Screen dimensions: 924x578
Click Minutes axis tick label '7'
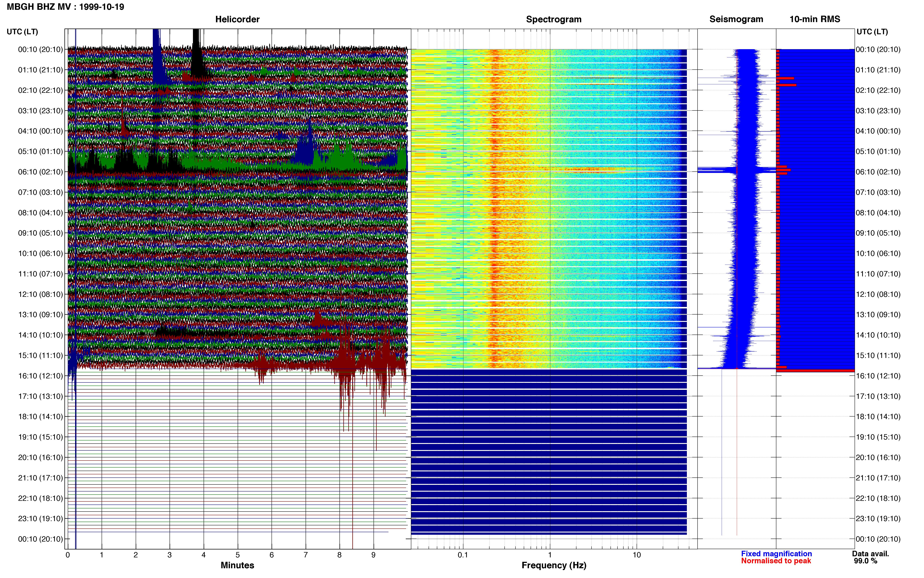tap(306, 555)
